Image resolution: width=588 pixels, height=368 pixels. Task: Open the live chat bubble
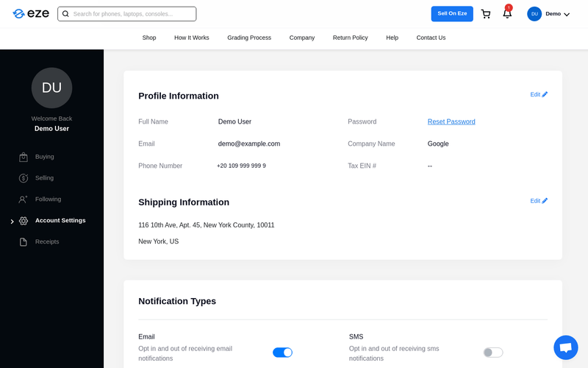[565, 347]
